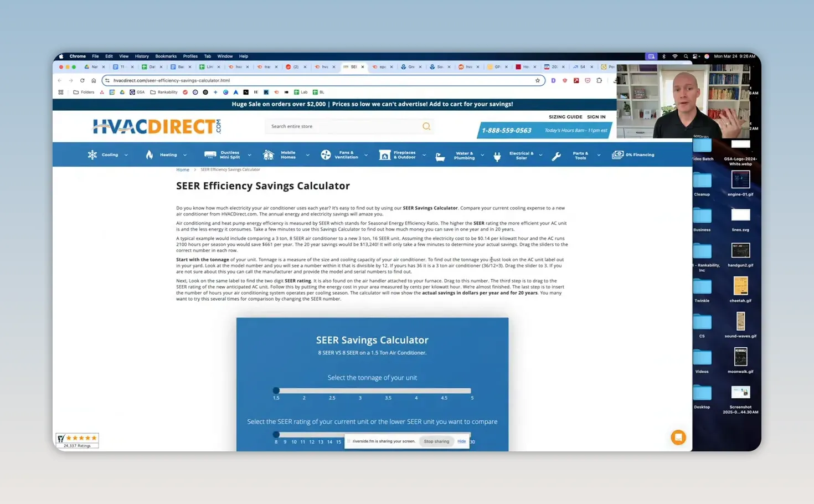The height and width of the screenshot is (504, 814).
Task: Select the moonwalk.gif desktop file
Action: 740,361
